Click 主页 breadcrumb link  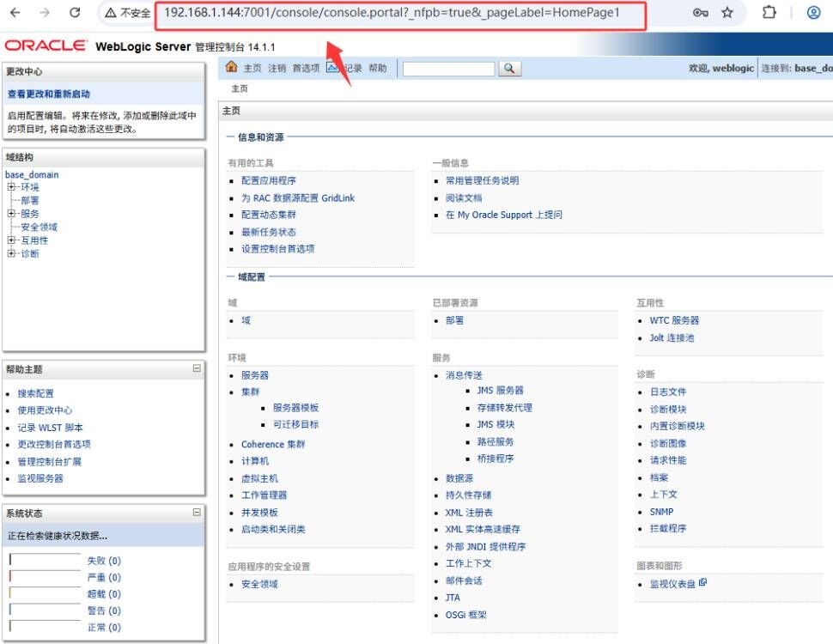(240, 88)
